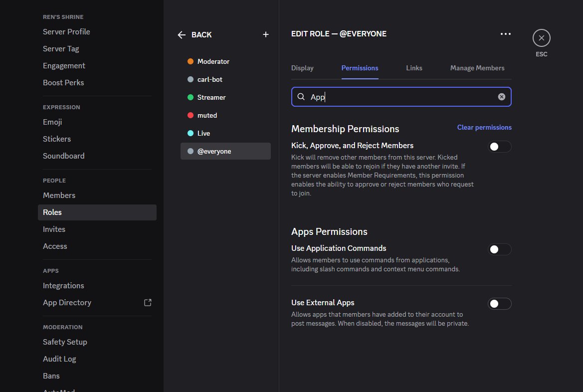This screenshot has height=392, width=583.
Task: Select the Permissions tab
Action: (x=360, y=68)
